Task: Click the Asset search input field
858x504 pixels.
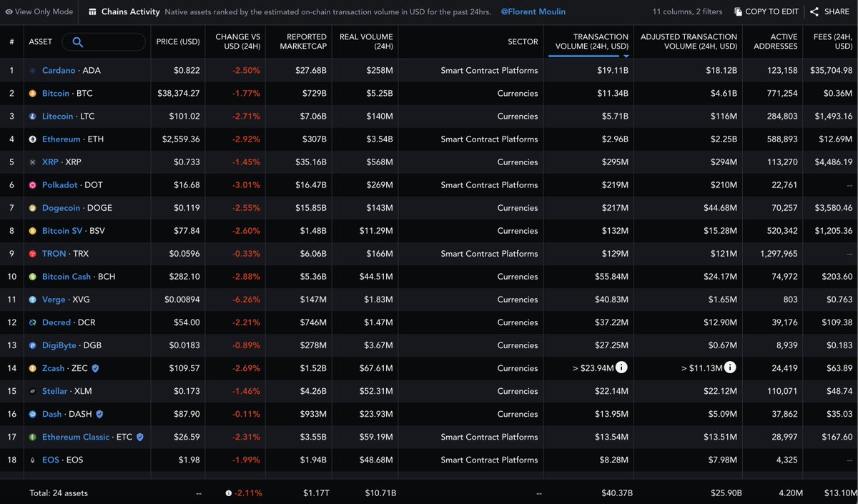Action: coord(105,42)
